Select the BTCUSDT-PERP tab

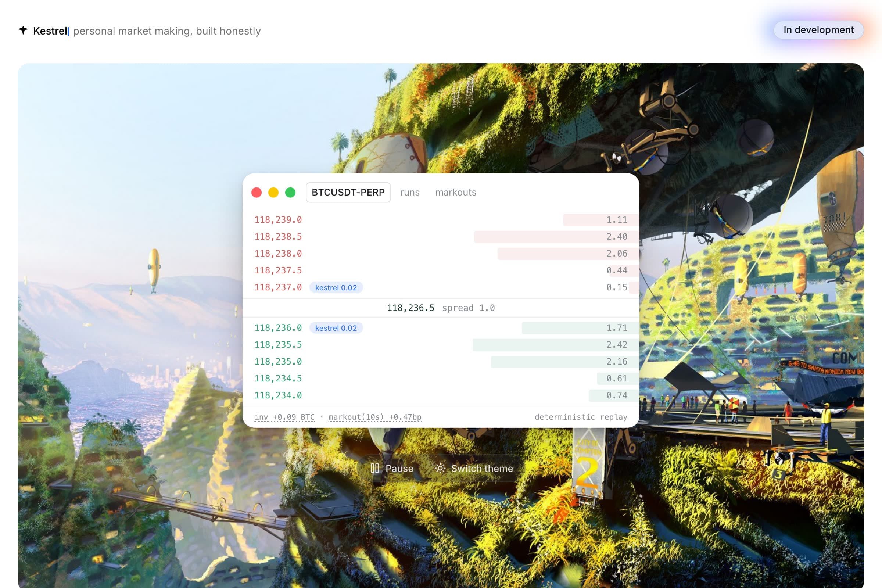point(348,192)
